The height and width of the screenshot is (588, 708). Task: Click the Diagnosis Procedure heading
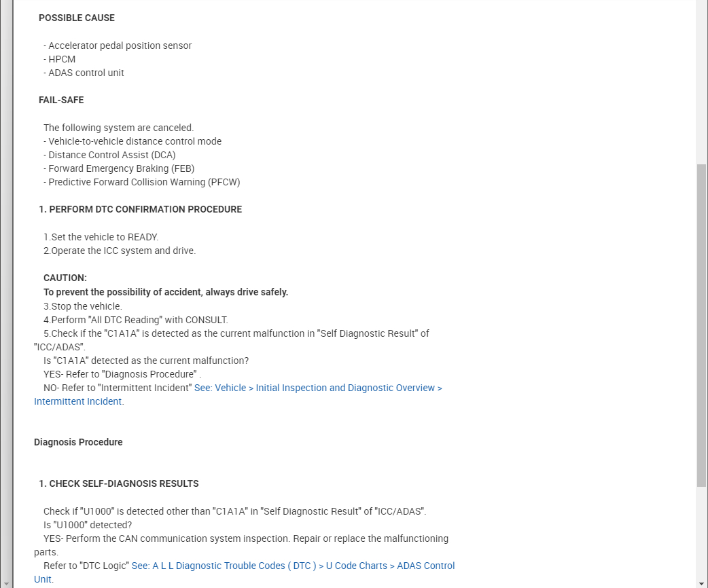pos(78,442)
